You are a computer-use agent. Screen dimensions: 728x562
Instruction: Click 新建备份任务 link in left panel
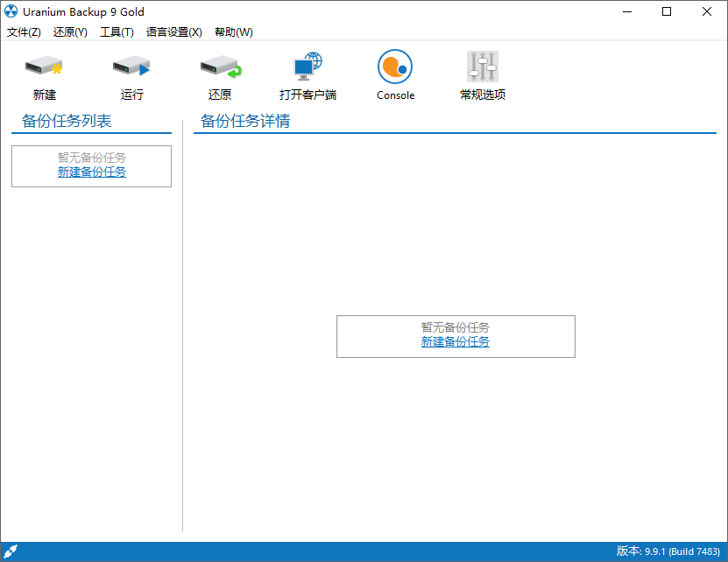tap(91, 172)
